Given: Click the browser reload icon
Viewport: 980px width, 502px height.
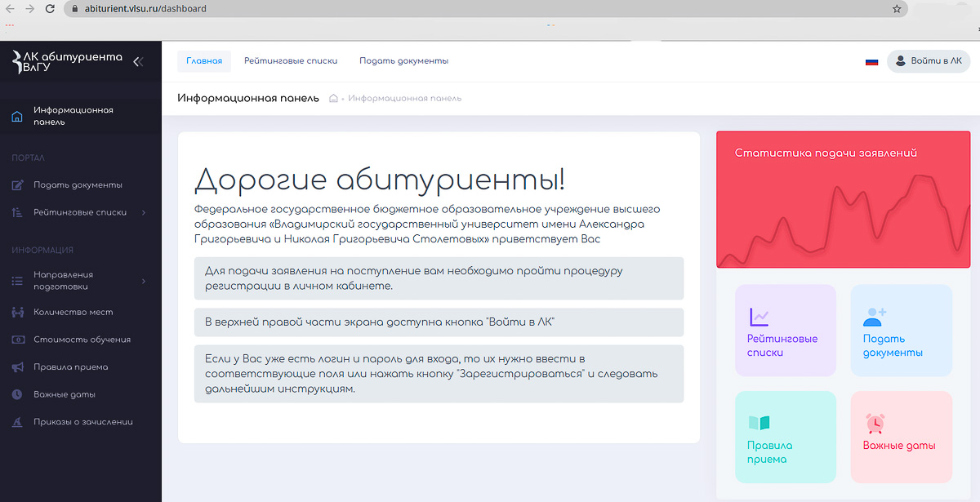Looking at the screenshot, I should tap(50, 9).
